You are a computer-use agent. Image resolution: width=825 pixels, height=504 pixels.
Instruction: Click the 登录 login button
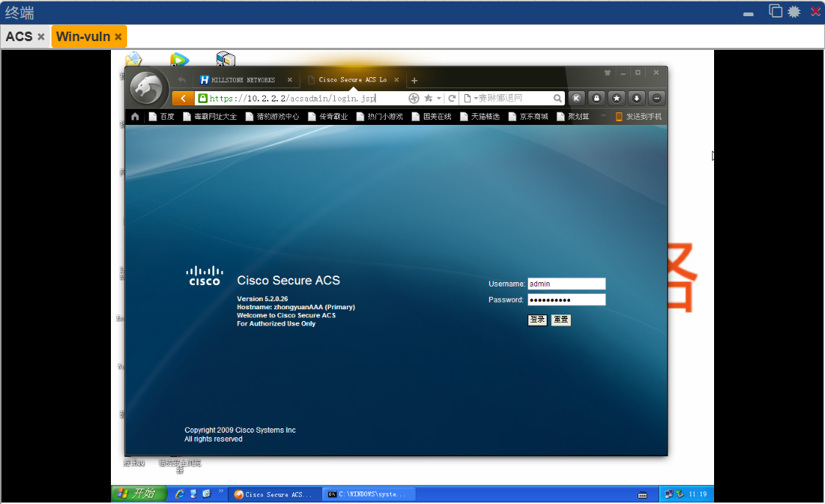click(537, 320)
